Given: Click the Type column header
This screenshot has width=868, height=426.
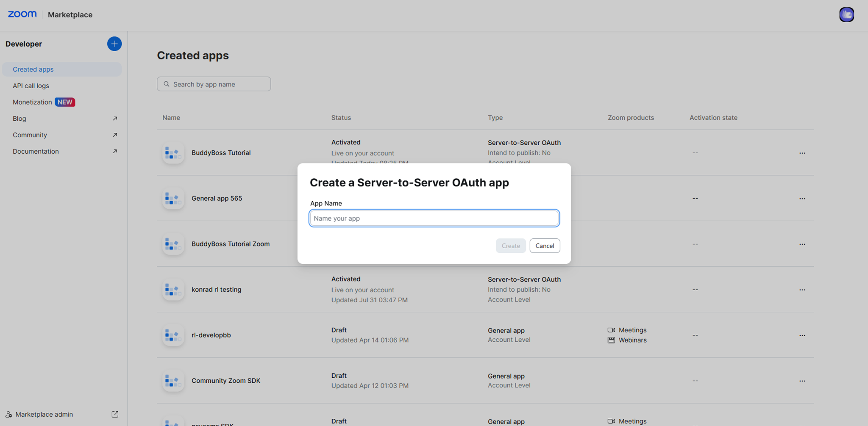Looking at the screenshot, I should (495, 118).
